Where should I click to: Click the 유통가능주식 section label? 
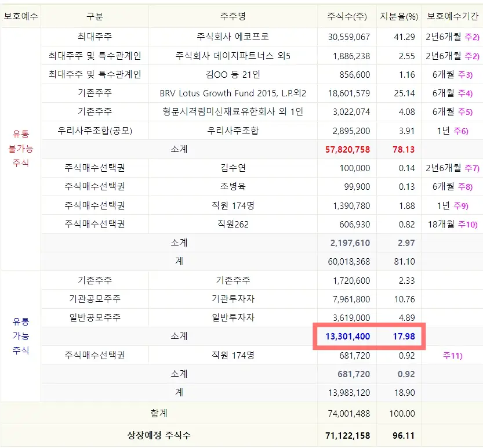click(20, 336)
